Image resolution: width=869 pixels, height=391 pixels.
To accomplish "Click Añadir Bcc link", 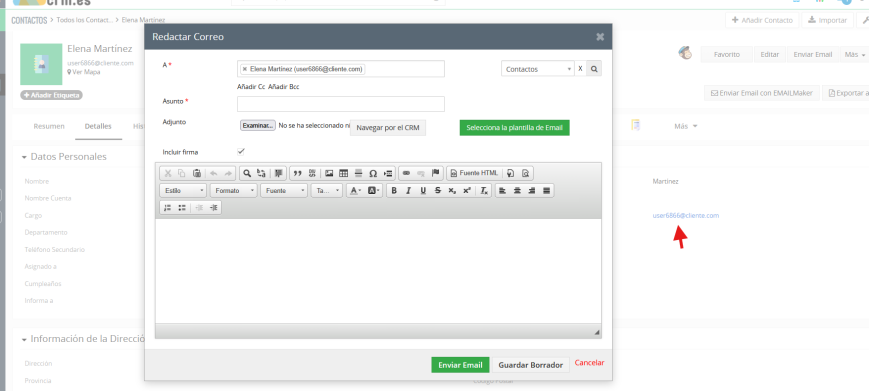I will point(284,87).
